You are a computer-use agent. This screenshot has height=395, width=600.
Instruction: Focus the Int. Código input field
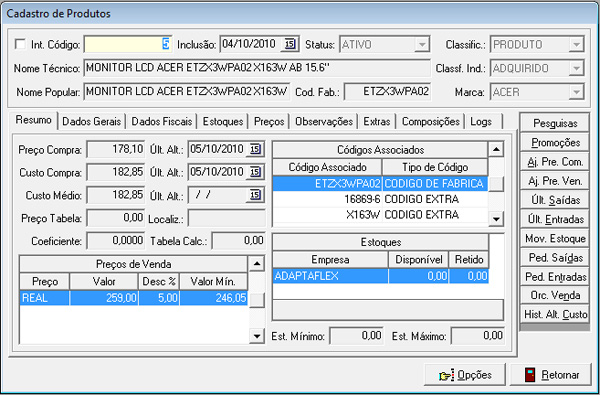(128, 44)
